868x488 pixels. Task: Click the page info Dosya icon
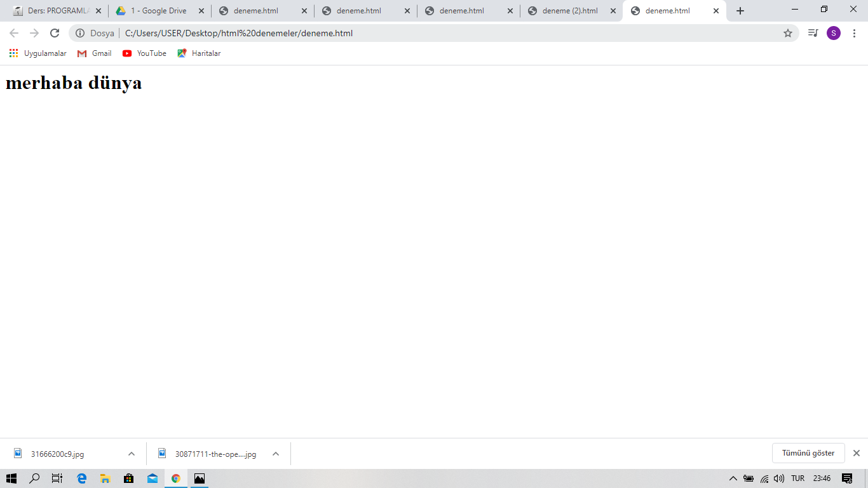pyautogui.click(x=79, y=32)
